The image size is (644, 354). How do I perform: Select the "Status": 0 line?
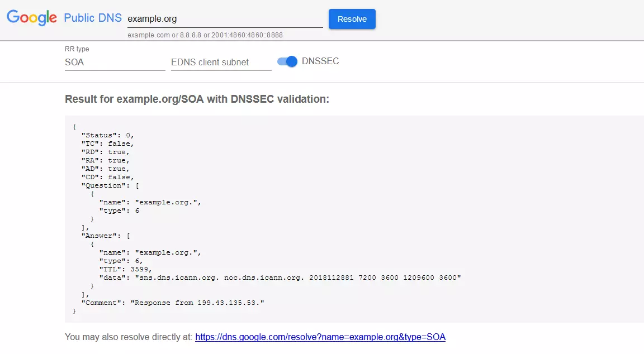[107, 135]
